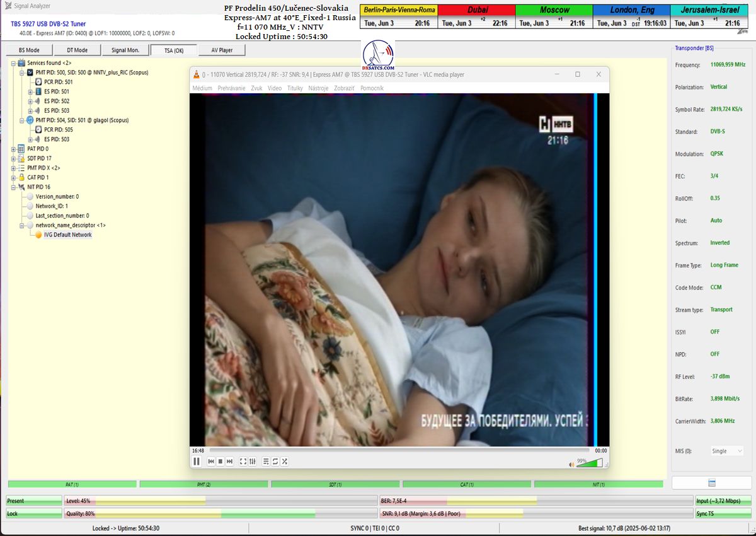
Task: Expand the PAT PID 0 node
Action: (13, 149)
